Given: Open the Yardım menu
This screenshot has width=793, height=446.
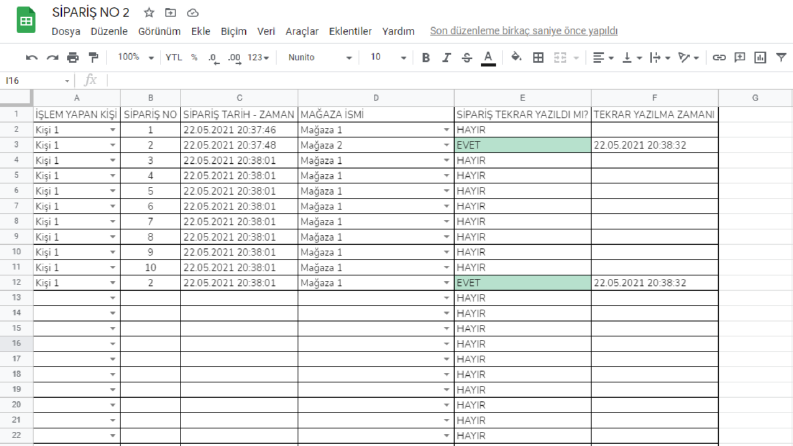Looking at the screenshot, I should 398,31.
